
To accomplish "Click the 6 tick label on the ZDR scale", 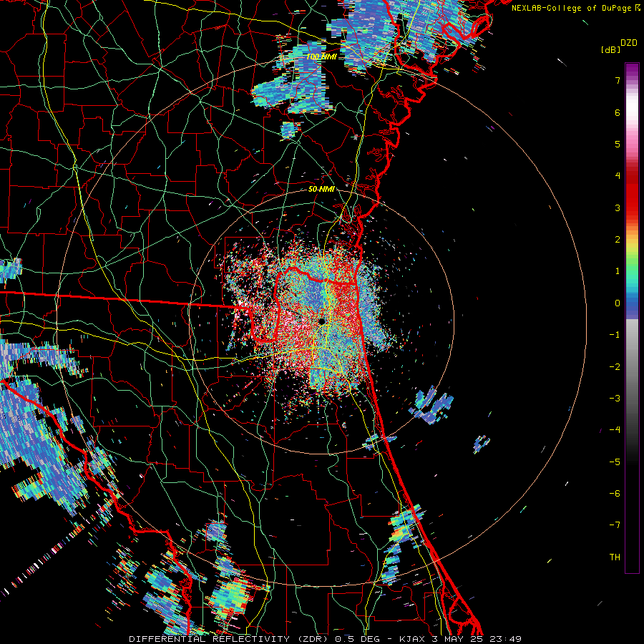I will pos(618,112).
